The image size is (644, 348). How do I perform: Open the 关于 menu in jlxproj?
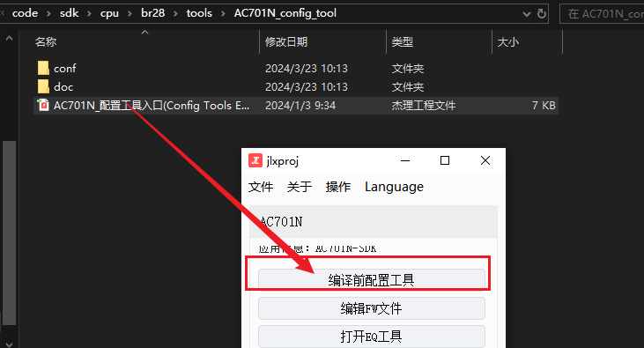299,187
